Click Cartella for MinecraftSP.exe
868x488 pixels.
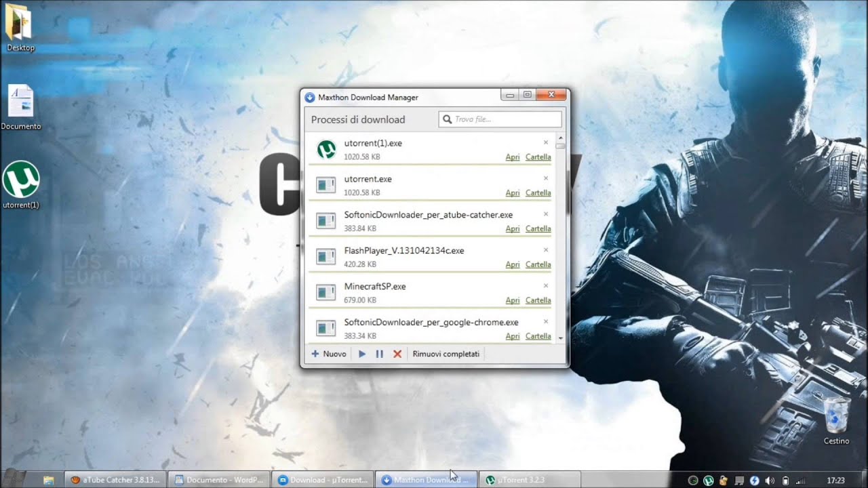pyautogui.click(x=538, y=300)
